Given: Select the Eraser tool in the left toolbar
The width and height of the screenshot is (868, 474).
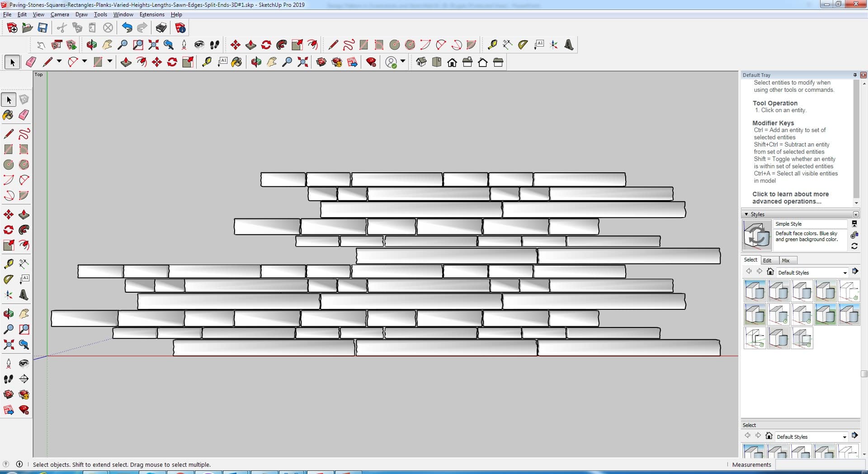Looking at the screenshot, I should tap(24, 115).
